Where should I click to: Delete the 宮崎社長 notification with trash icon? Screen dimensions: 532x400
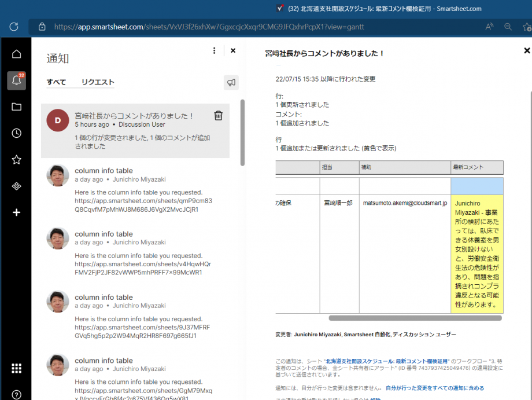point(219,115)
